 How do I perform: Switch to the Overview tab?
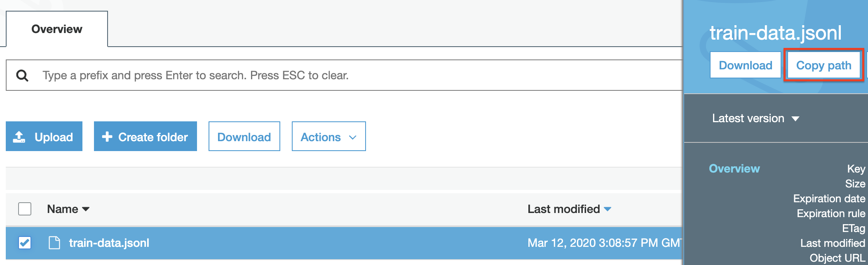point(57,29)
